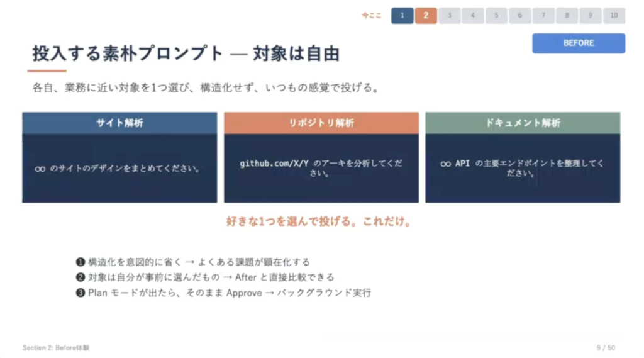
Task: Select the リポジトリ解析 card header
Action: [321, 123]
